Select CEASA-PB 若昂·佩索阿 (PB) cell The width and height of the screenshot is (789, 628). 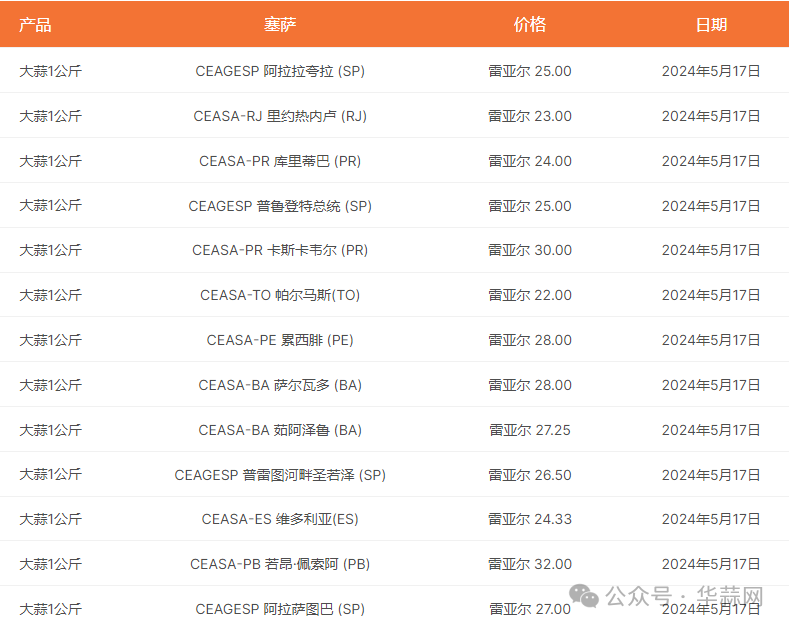click(280, 564)
